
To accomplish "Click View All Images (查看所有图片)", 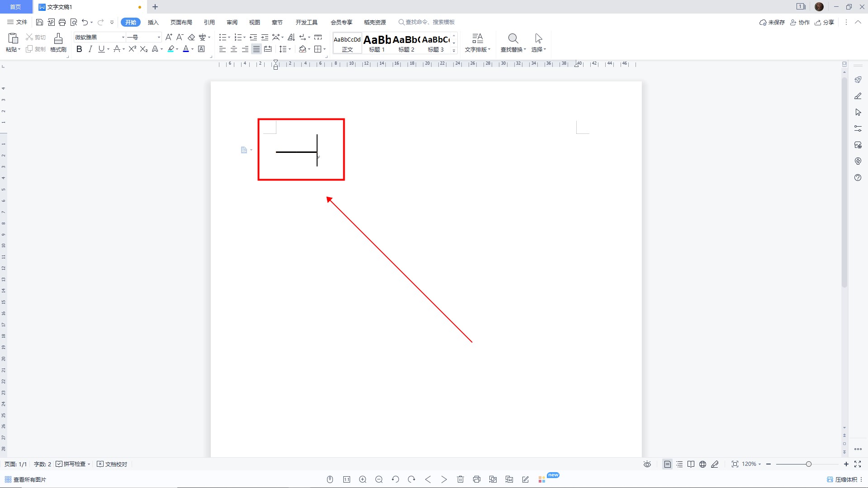I will [26, 479].
